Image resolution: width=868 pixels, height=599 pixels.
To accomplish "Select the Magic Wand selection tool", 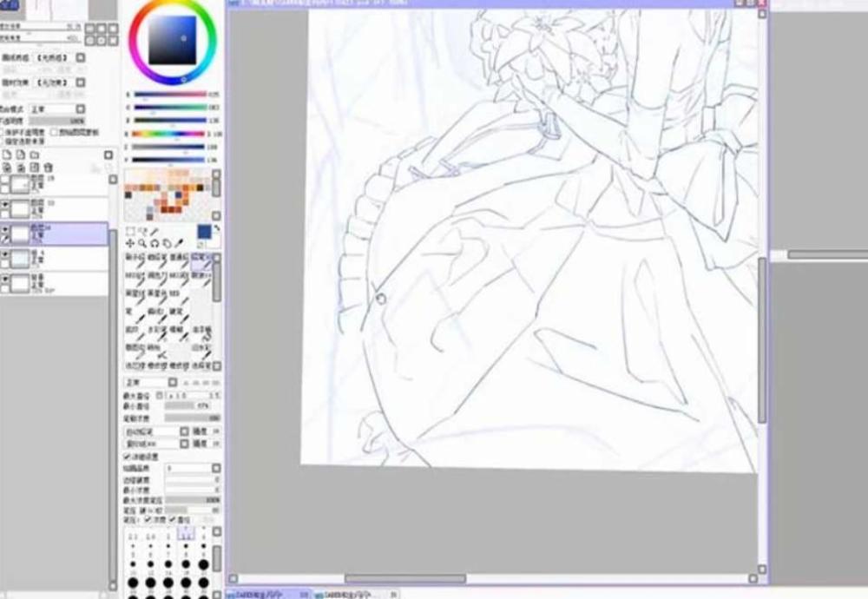I will [144, 230].
